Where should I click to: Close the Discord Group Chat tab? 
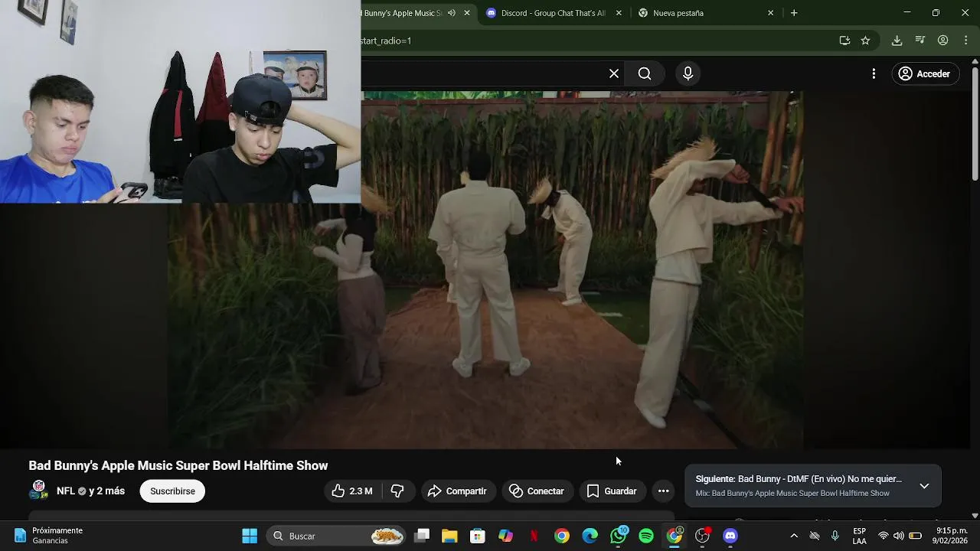coord(619,13)
